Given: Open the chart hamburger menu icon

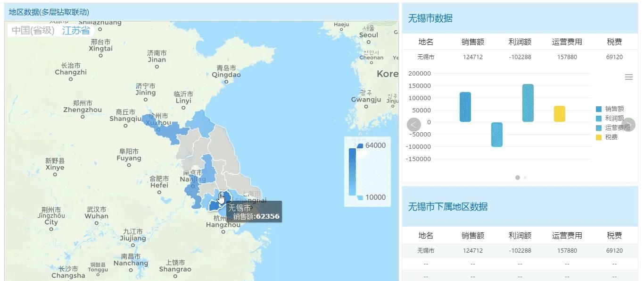Looking at the screenshot, I should tap(628, 77).
